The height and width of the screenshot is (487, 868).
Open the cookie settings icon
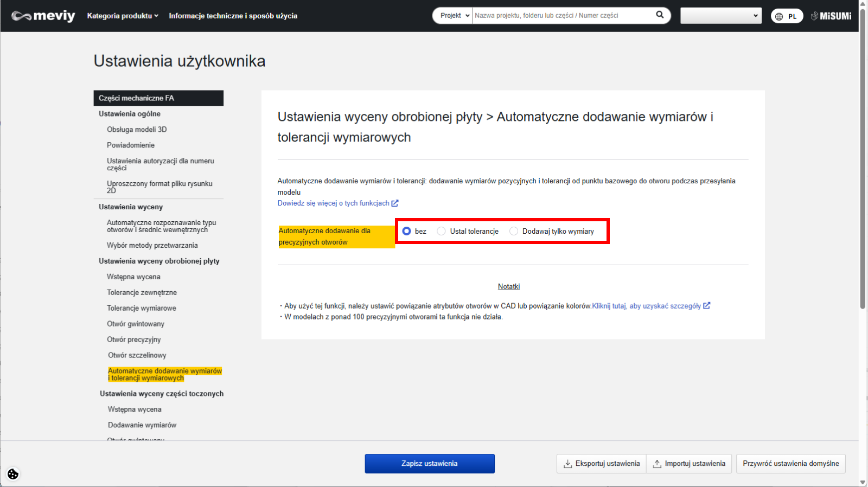point(13,474)
